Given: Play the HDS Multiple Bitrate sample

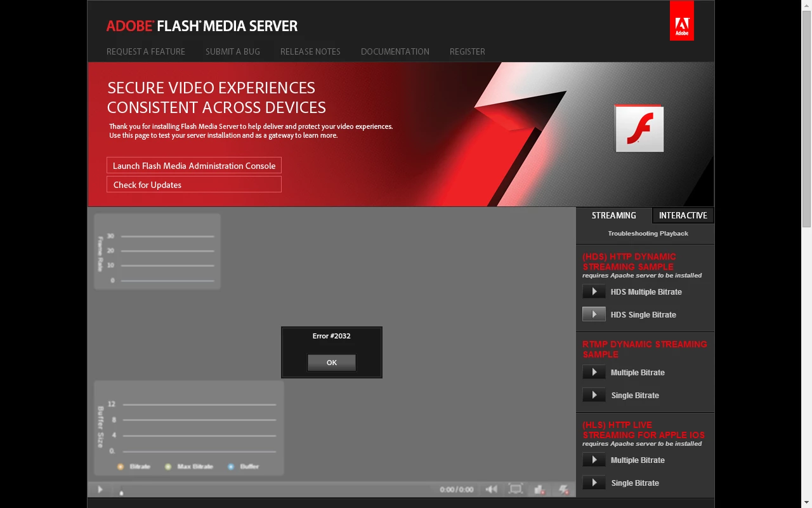Looking at the screenshot, I should pyautogui.click(x=594, y=291).
